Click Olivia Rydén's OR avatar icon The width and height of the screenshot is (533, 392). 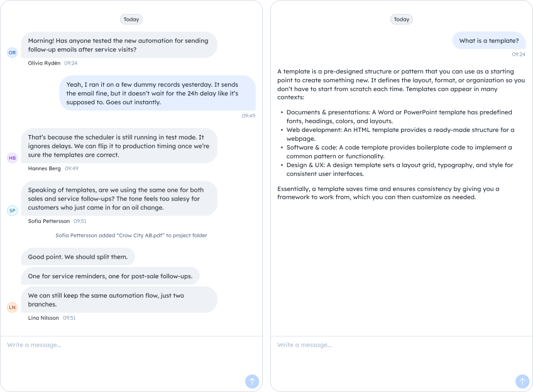click(x=12, y=52)
